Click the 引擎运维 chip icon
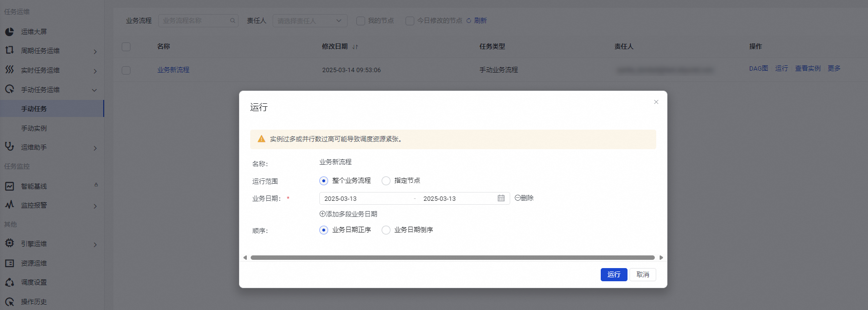The image size is (868, 310). point(9,243)
